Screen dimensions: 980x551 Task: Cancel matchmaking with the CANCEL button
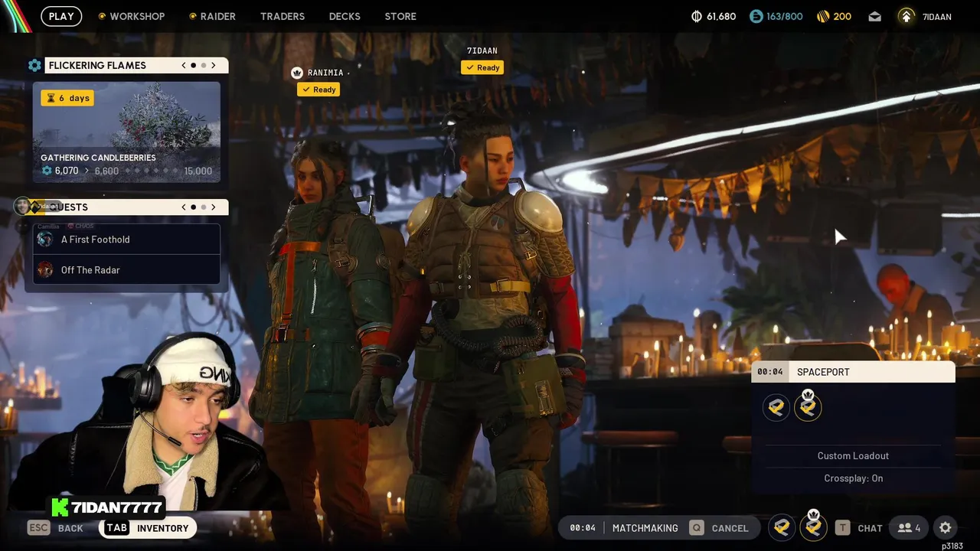(x=719, y=528)
